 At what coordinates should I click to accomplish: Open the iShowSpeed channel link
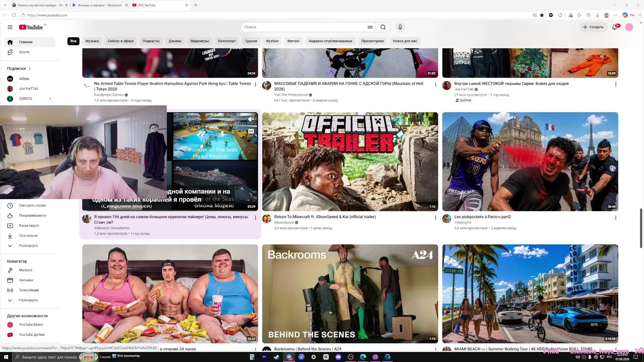(284, 223)
